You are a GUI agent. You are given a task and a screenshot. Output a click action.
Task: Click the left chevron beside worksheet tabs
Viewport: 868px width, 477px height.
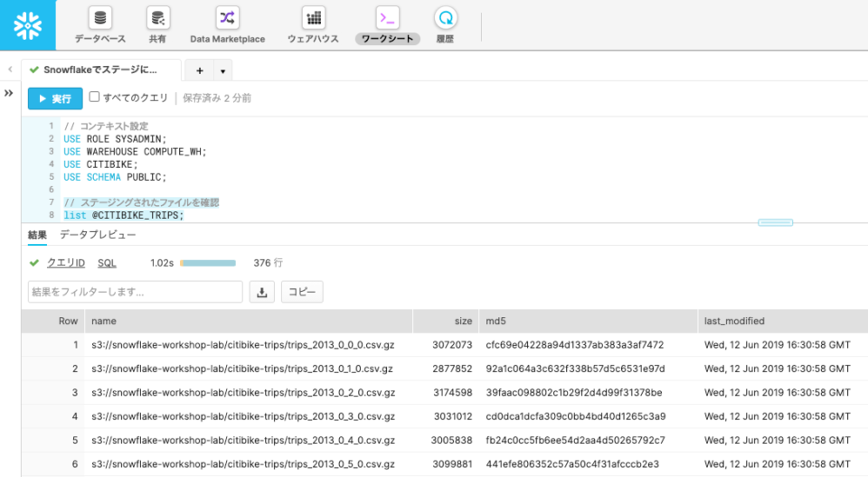10,70
